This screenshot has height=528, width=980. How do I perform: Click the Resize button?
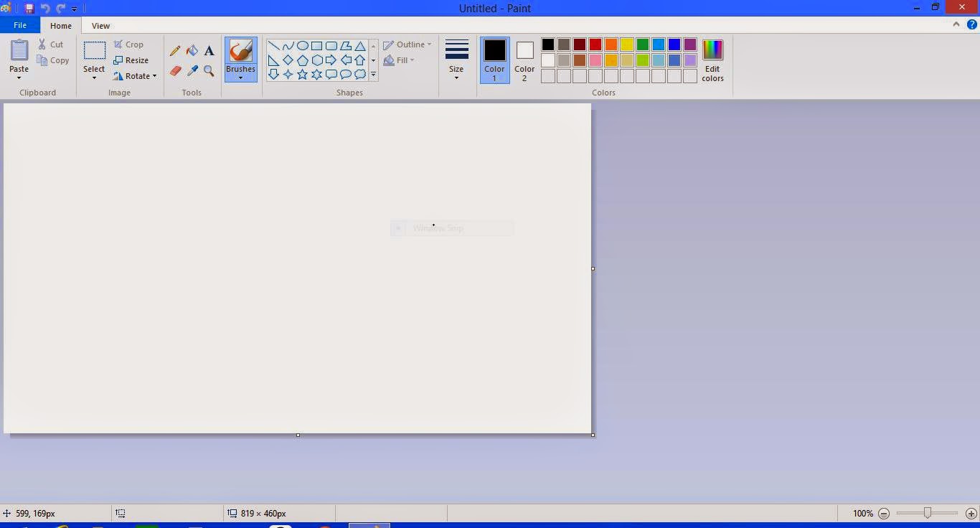tap(131, 60)
